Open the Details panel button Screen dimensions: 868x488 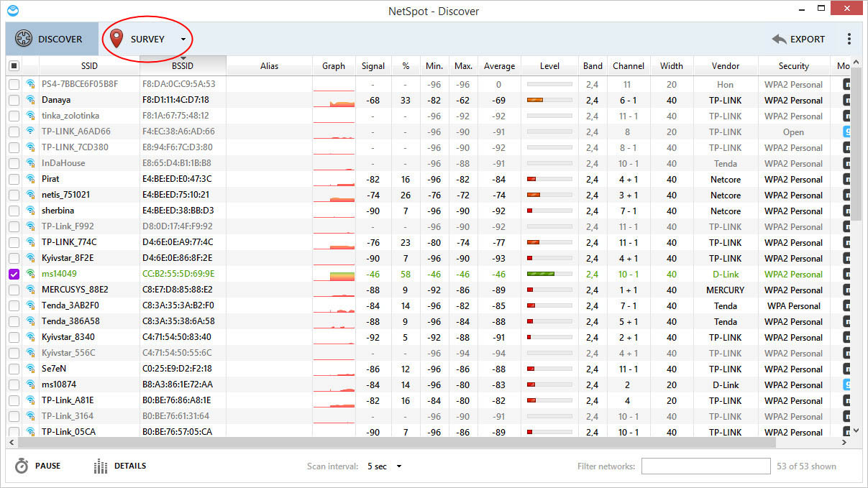click(120, 466)
